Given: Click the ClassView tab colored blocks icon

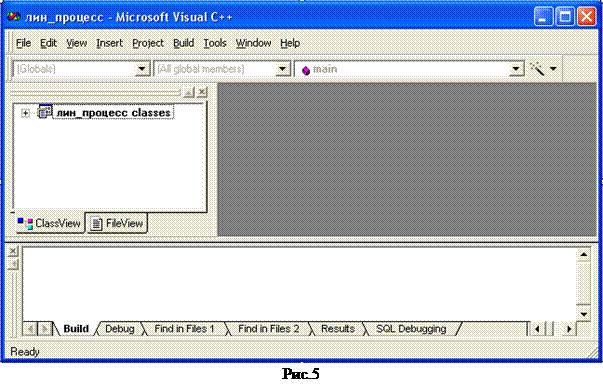Looking at the screenshot, I should pyautogui.click(x=25, y=223).
